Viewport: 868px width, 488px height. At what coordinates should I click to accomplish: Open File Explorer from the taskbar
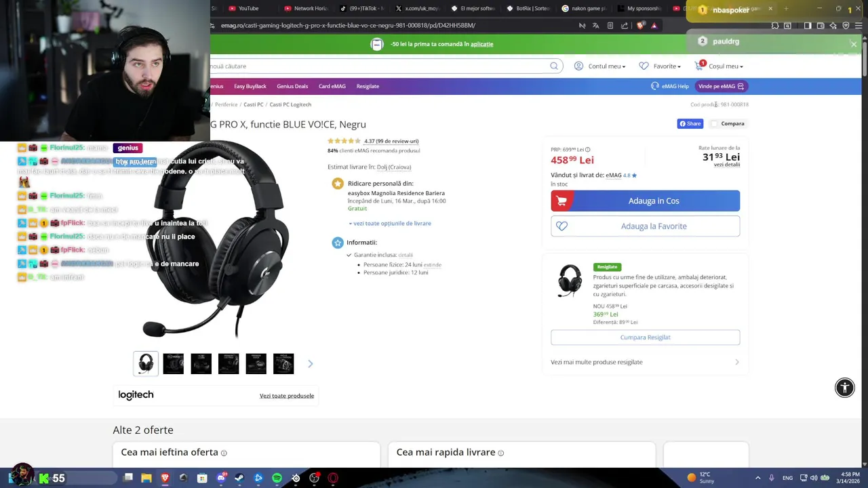click(x=146, y=478)
